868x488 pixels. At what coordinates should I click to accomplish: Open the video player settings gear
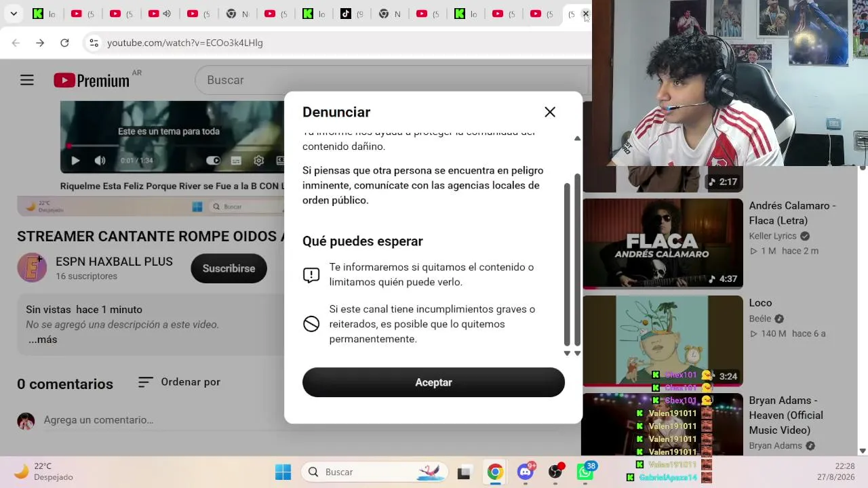[258, 161]
